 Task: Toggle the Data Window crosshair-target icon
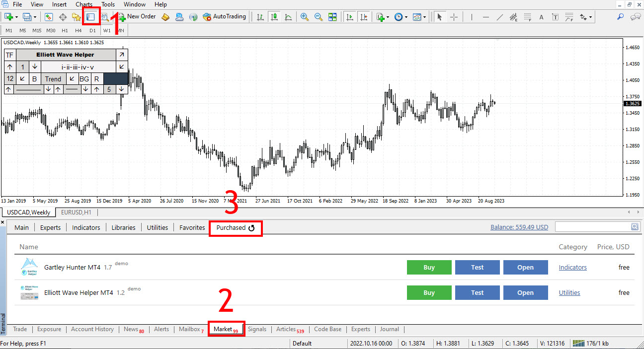click(63, 17)
